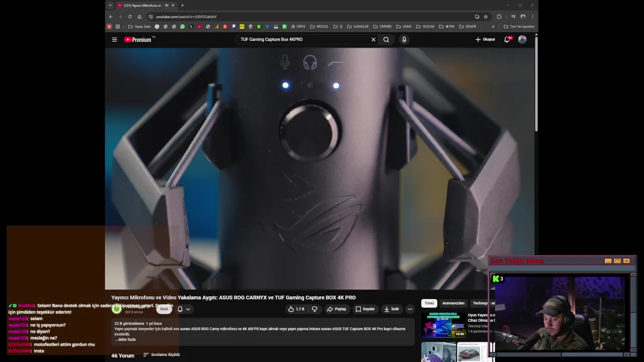Screen dimensions: 644x362
Task: Open the YAZILIM bookmark folder
Action: (425, 27)
